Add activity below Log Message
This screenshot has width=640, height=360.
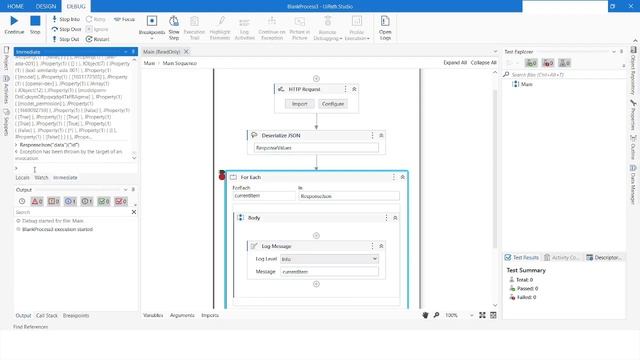[316, 284]
